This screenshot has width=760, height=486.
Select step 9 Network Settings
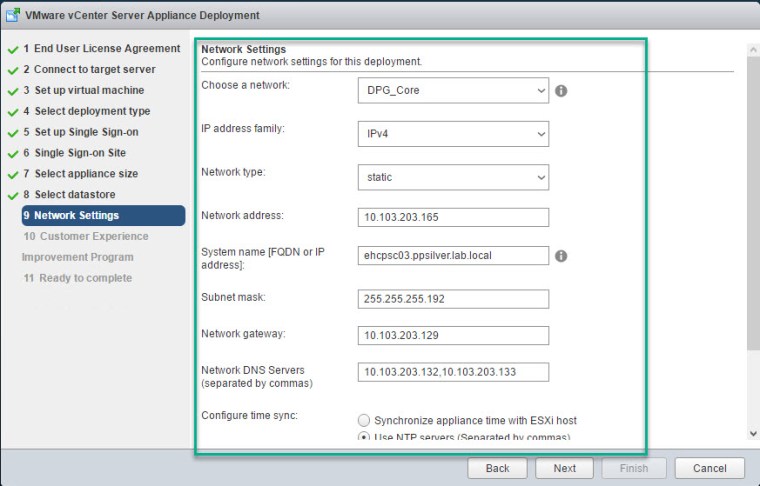point(103,215)
